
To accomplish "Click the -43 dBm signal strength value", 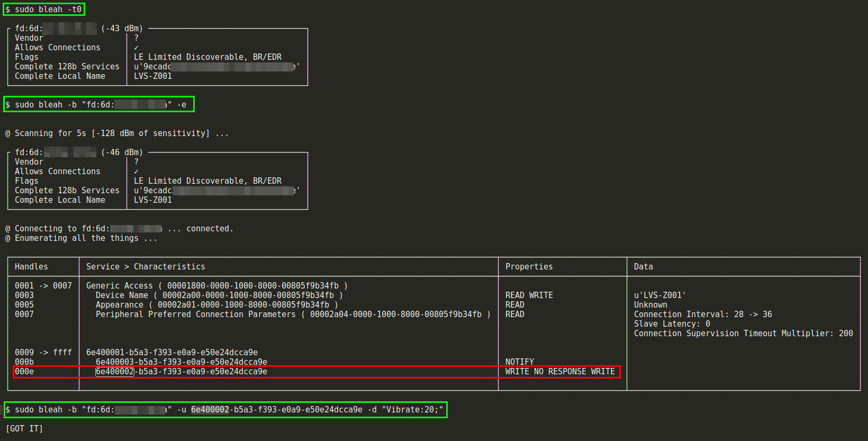I will click(x=122, y=29).
